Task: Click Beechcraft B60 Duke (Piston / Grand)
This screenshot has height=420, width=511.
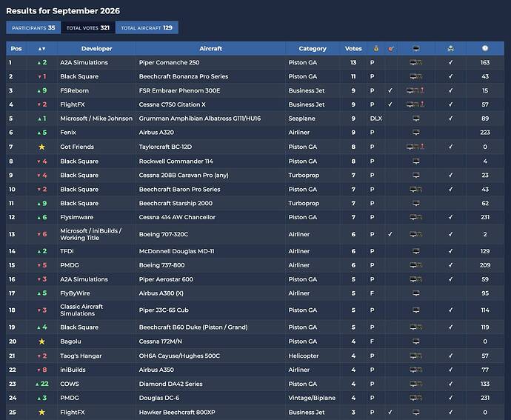Action: pos(193,327)
